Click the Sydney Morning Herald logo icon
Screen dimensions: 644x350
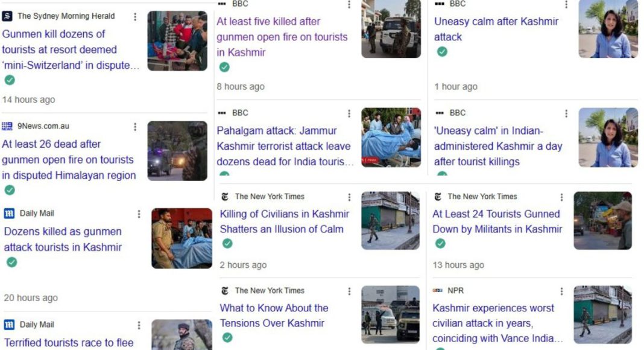tap(7, 16)
